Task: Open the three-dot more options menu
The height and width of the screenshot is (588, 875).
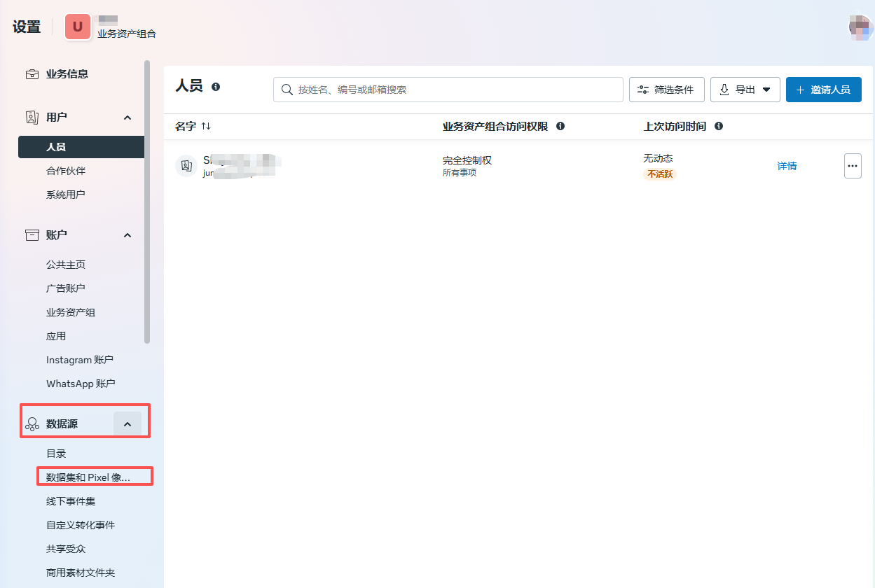Action: coord(853,166)
